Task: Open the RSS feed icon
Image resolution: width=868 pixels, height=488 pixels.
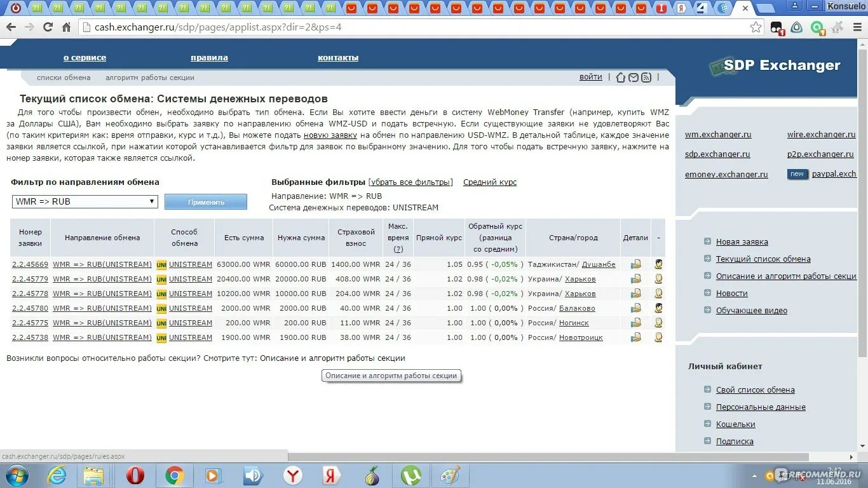Action: (646, 78)
